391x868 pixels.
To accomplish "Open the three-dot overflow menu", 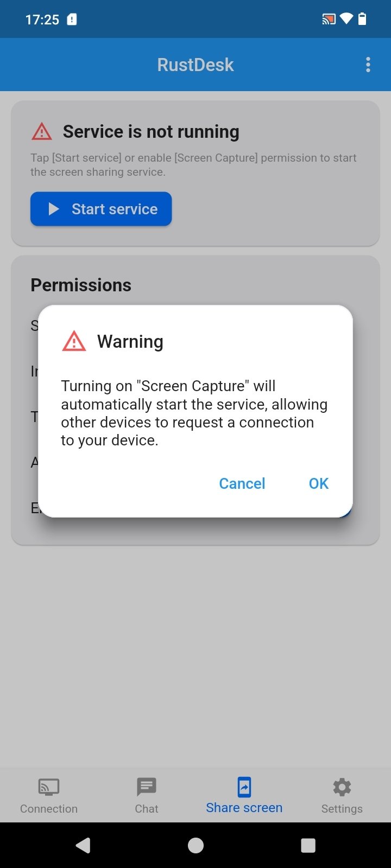I will coord(368,65).
